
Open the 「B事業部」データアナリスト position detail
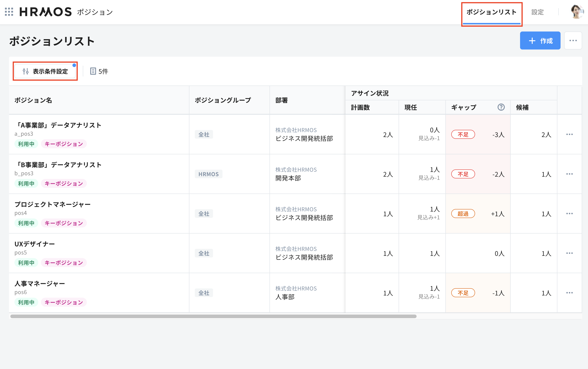click(58, 164)
